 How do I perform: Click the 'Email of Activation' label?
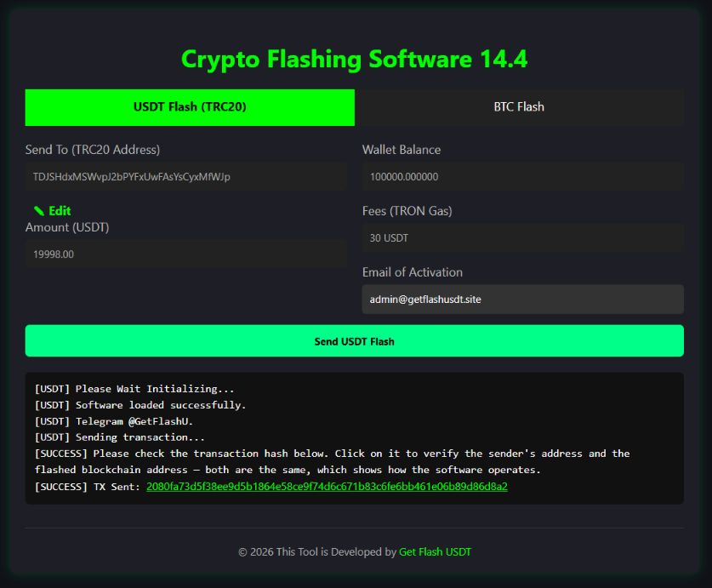click(x=413, y=272)
